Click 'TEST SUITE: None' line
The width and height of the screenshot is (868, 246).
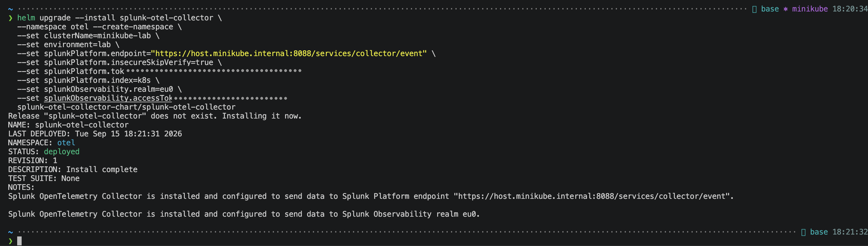[x=44, y=178]
